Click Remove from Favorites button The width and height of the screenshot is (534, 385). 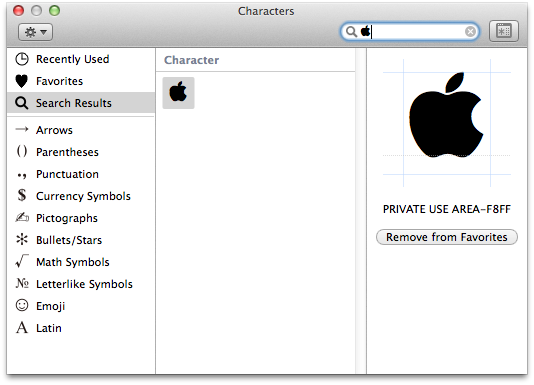point(446,237)
